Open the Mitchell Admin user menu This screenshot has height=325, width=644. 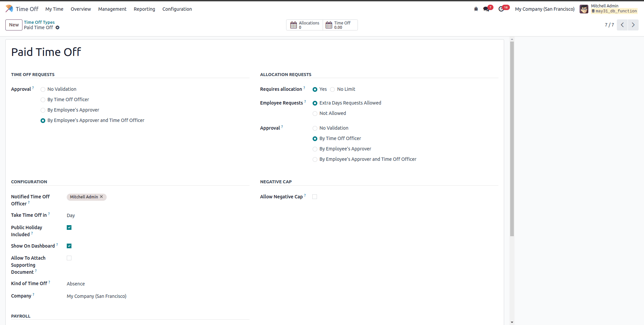point(609,9)
